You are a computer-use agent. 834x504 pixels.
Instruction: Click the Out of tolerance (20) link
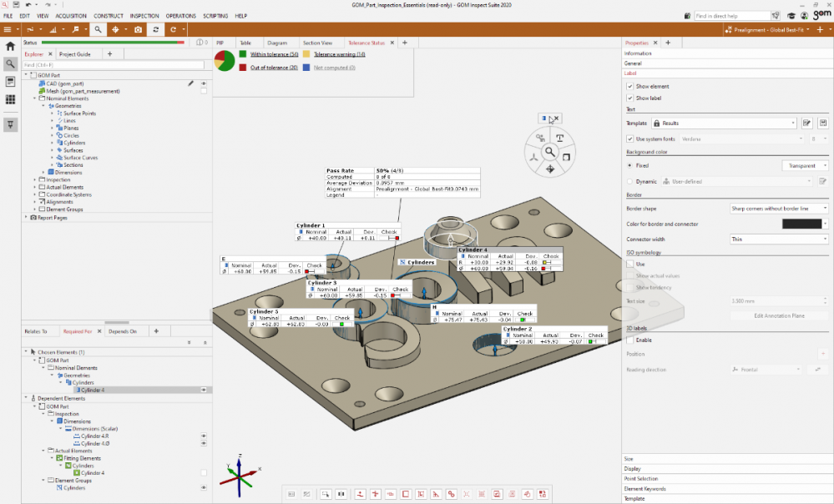pyautogui.click(x=274, y=68)
